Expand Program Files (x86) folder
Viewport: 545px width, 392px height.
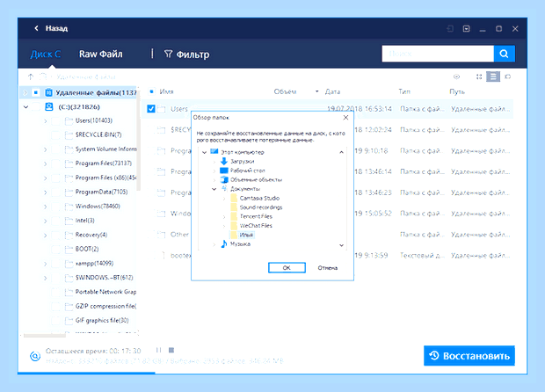point(46,178)
